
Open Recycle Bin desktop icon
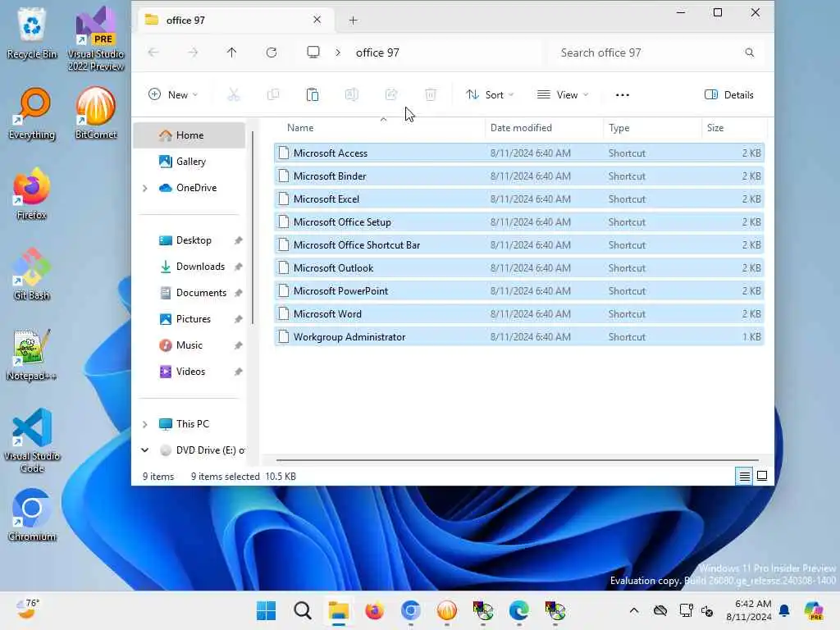pos(32,33)
